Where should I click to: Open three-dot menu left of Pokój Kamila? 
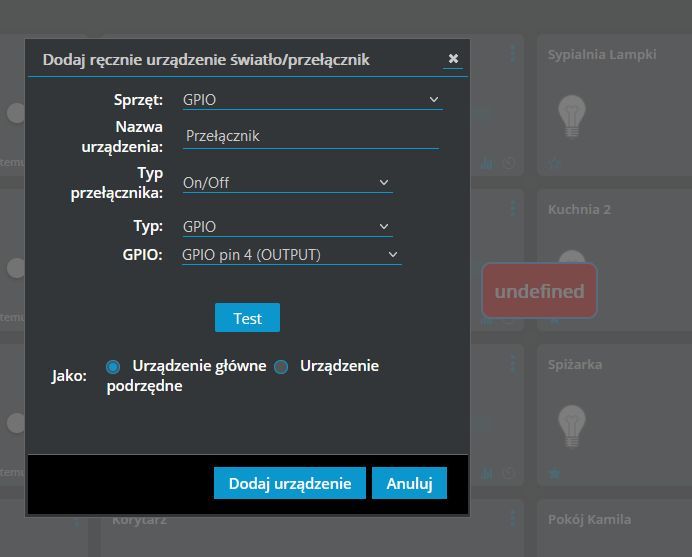click(513, 518)
